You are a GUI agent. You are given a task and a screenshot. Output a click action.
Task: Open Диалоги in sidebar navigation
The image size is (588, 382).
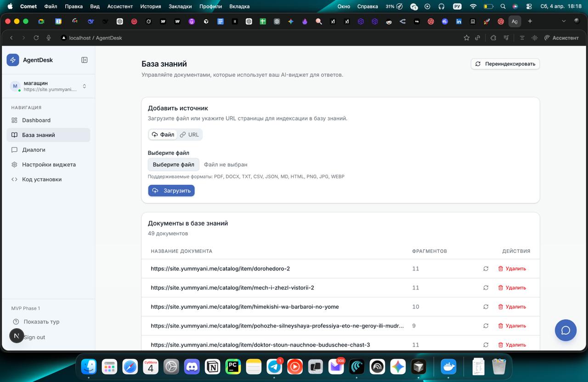48,150
